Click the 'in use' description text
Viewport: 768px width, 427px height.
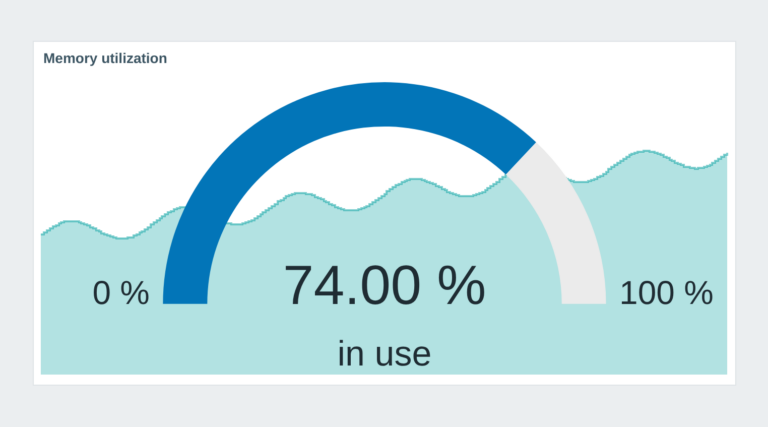coord(384,354)
